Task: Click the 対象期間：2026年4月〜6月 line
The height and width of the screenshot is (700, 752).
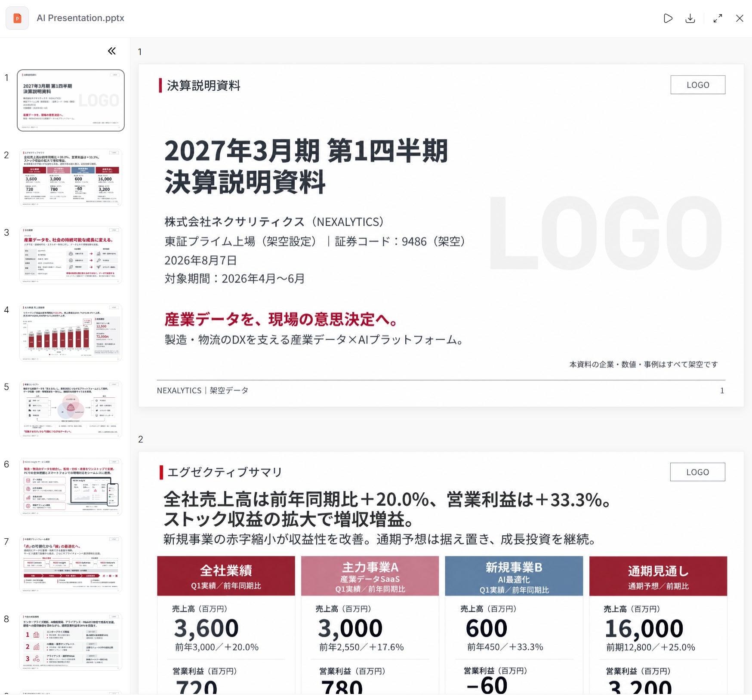Action: point(235,279)
